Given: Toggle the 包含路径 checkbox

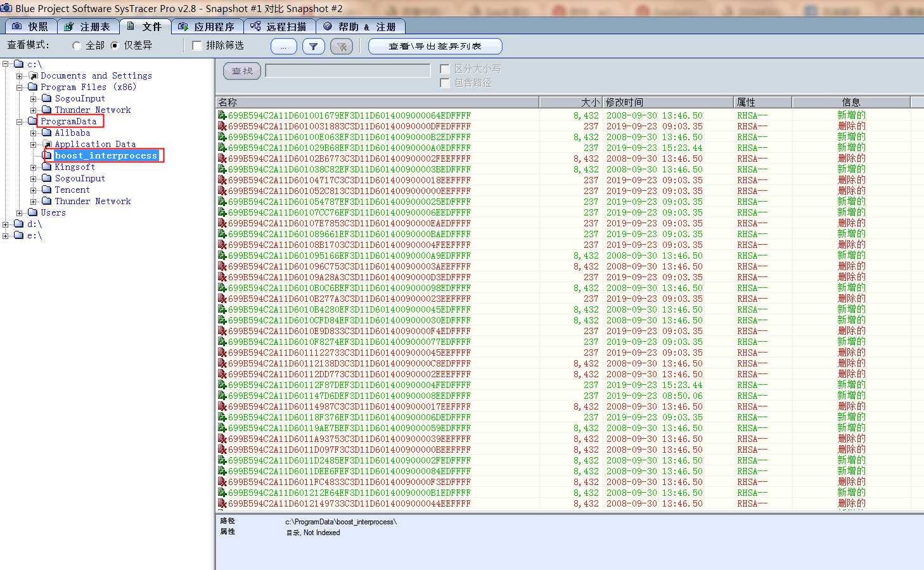Looking at the screenshot, I should [445, 82].
